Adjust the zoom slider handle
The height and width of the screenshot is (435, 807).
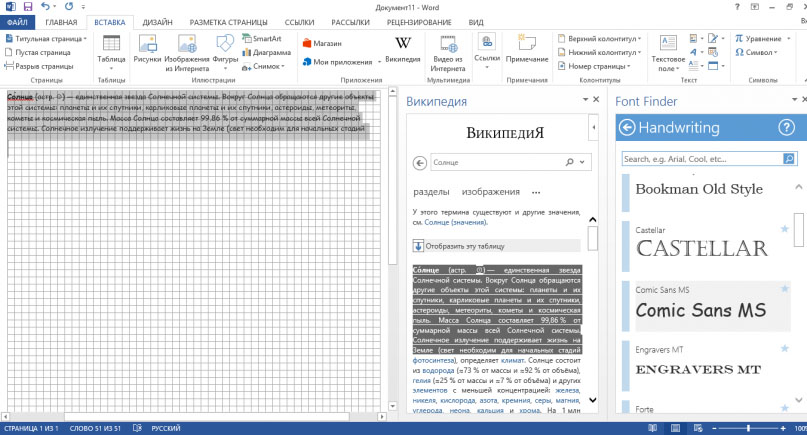pos(748,428)
